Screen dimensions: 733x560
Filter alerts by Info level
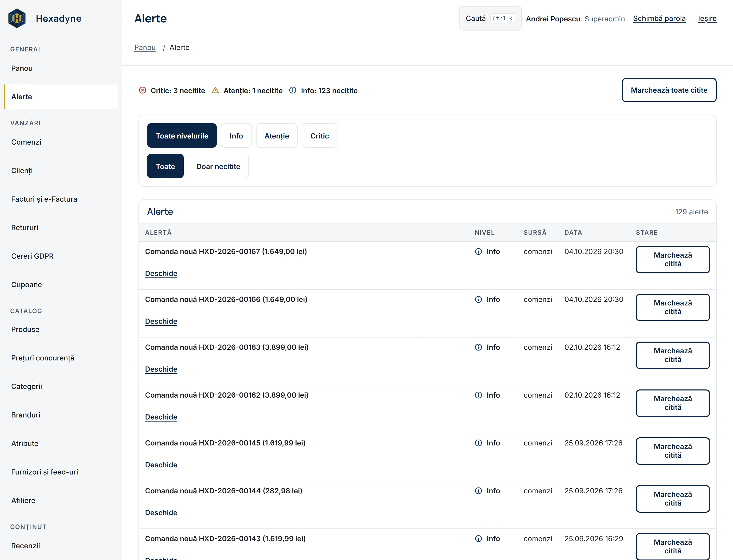pyautogui.click(x=236, y=136)
